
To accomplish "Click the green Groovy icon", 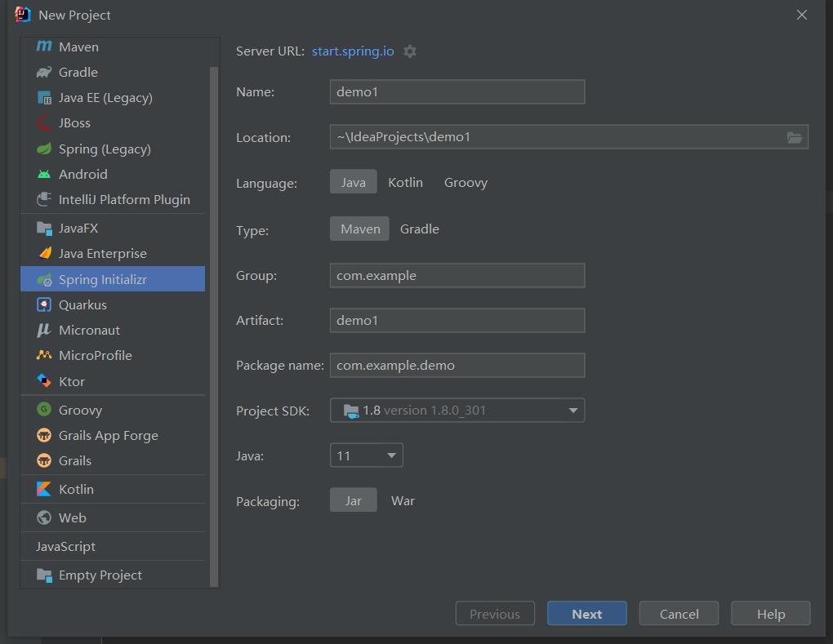I will 44,409.
